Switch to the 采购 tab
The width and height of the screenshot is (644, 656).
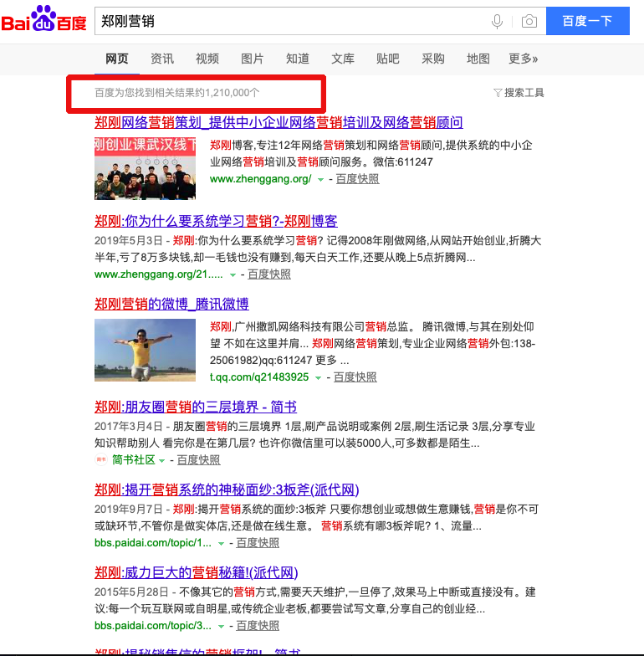(433, 59)
